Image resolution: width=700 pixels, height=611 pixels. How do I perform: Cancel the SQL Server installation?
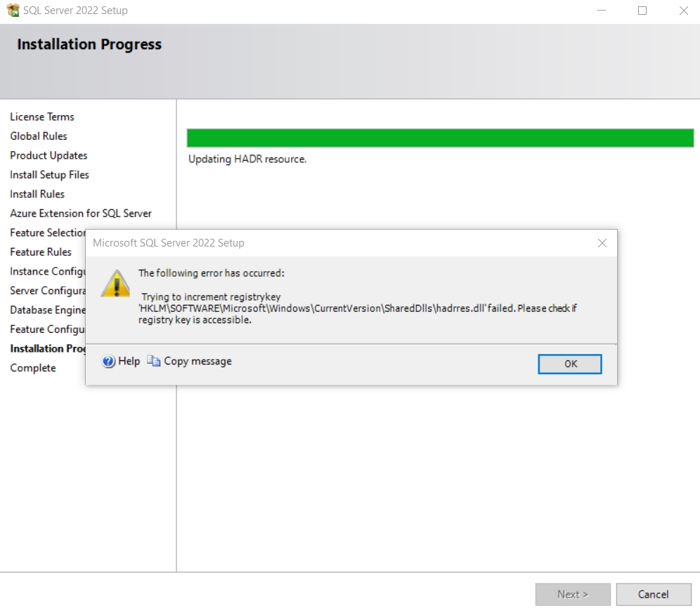pos(653,594)
